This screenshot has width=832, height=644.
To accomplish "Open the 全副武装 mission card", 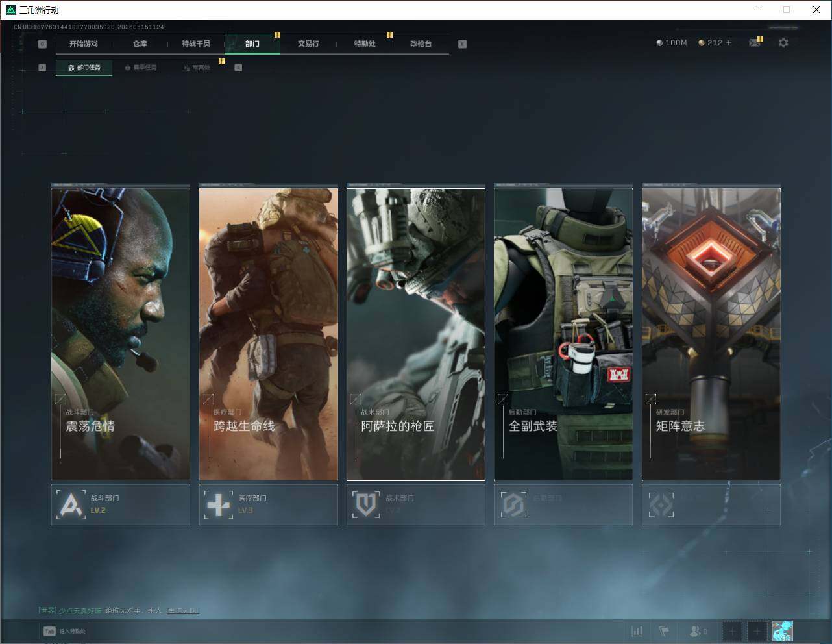I will [x=563, y=334].
